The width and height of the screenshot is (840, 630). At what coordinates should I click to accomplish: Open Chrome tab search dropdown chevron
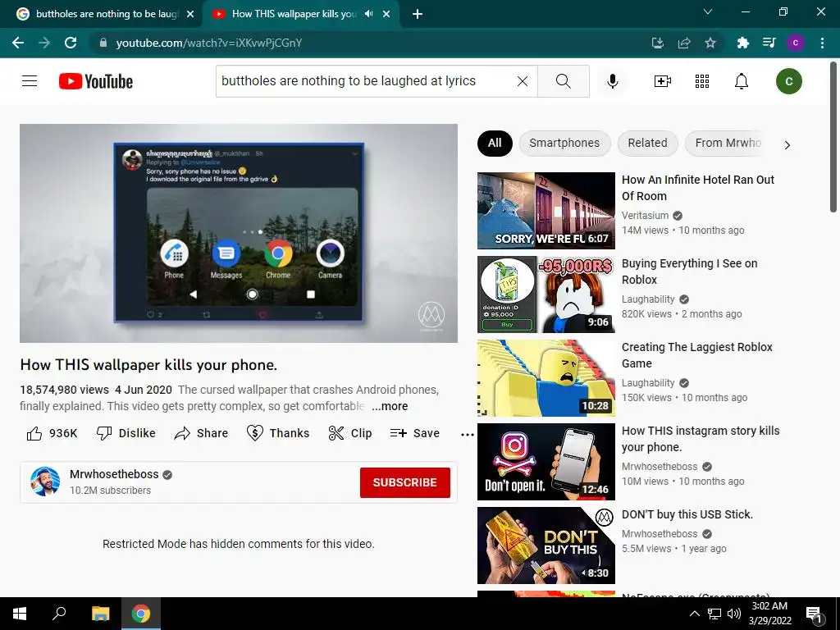click(x=708, y=11)
